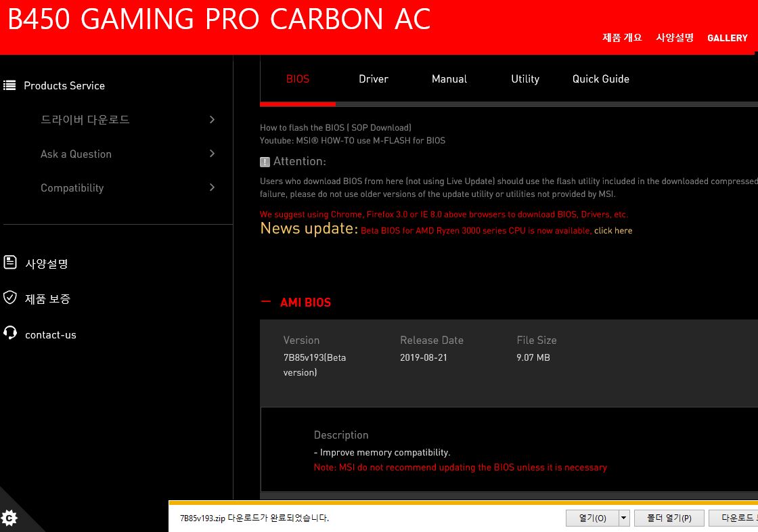Viewport: 758px width, 532px height.
Task: Click the contact-us headset icon
Action: tap(9, 333)
